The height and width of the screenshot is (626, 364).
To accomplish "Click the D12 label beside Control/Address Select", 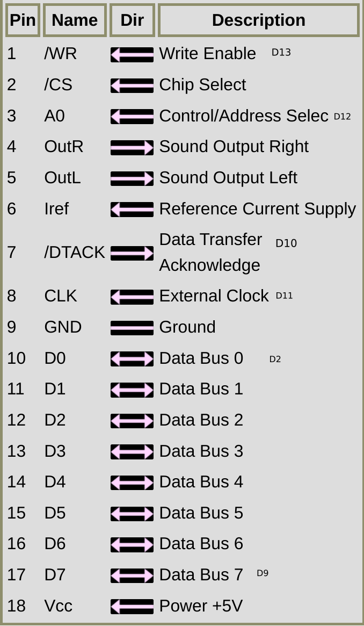I will (x=343, y=117).
